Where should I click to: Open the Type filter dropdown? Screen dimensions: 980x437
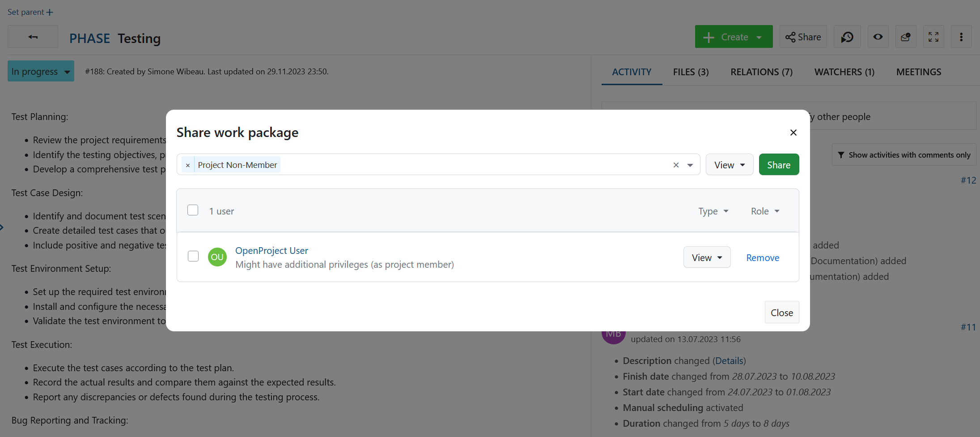click(x=713, y=211)
